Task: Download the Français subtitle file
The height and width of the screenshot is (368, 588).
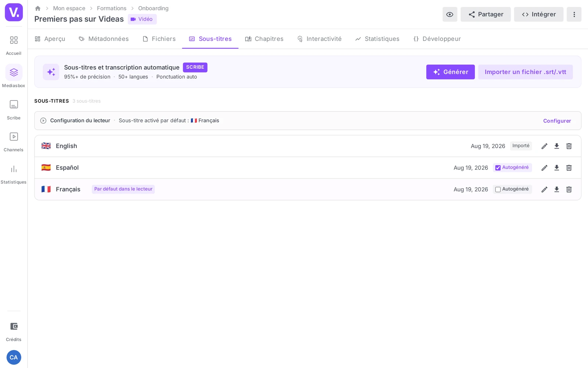Action: [557, 190]
